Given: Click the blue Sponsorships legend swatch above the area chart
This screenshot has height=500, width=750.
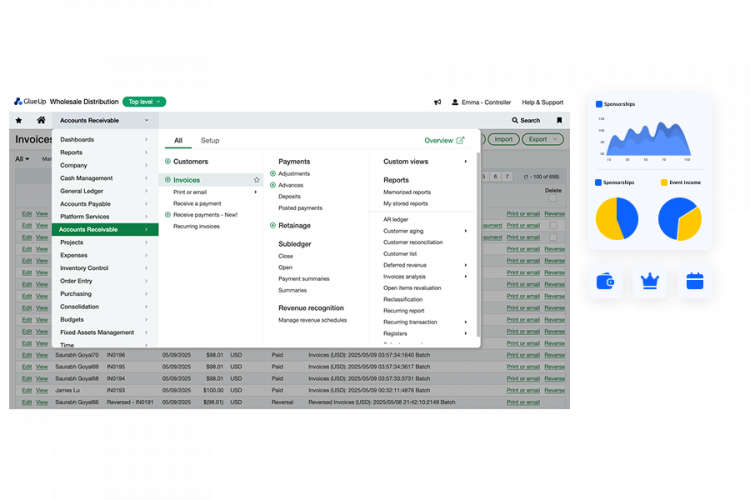Looking at the screenshot, I should [599, 104].
